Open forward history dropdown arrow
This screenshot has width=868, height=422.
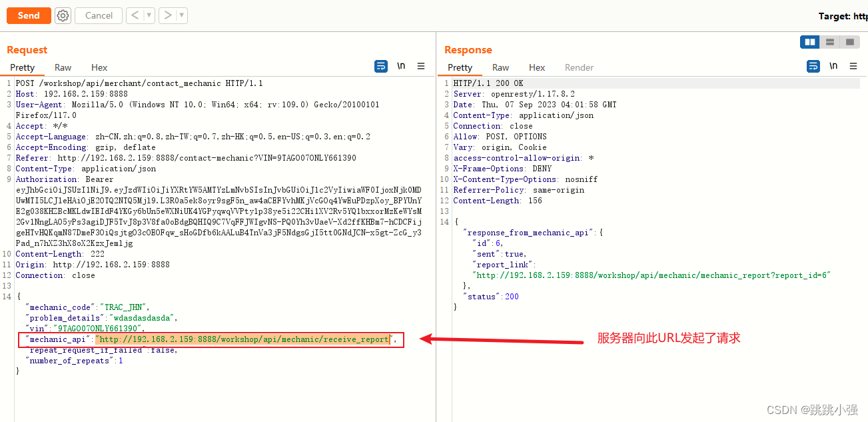pyautogui.click(x=182, y=15)
